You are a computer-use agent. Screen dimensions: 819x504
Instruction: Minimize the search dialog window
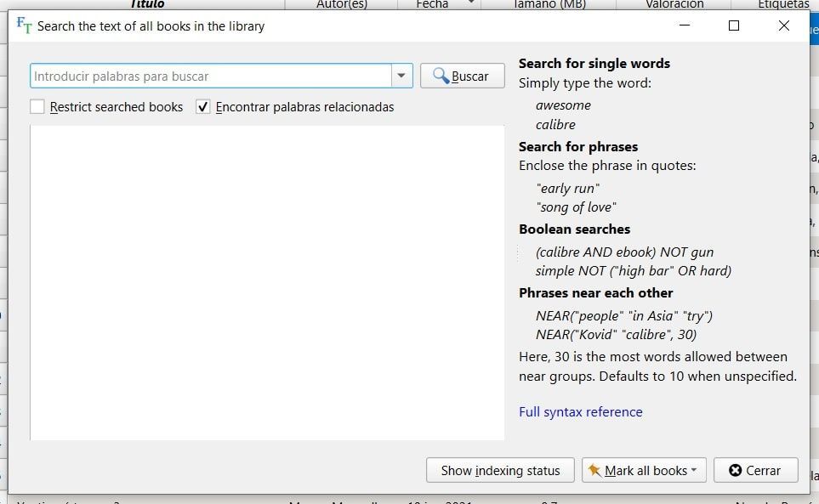pos(685,25)
